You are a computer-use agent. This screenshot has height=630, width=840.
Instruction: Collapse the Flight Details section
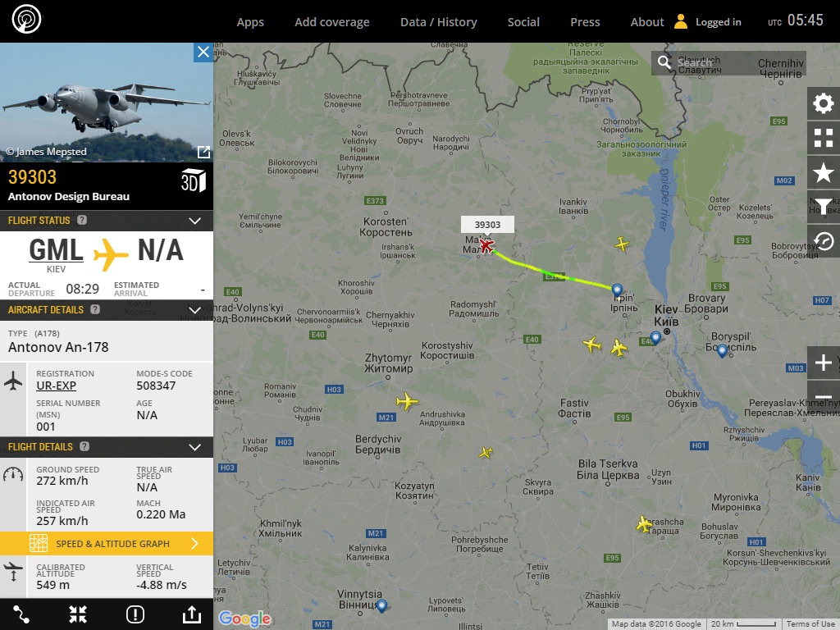coord(195,447)
